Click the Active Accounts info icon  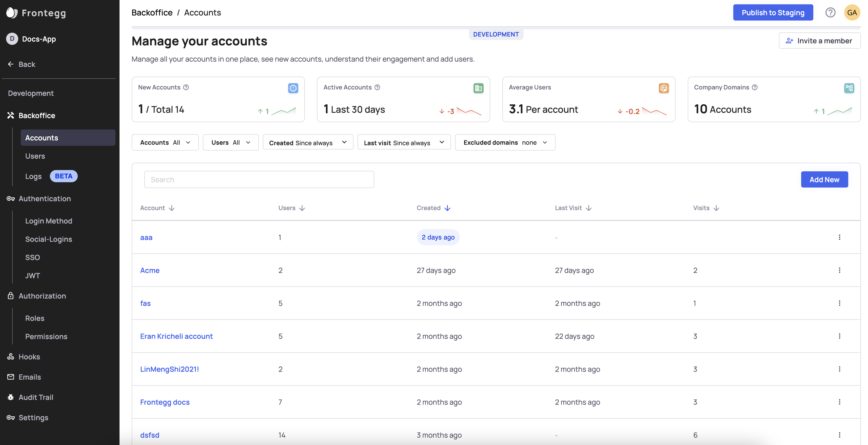[x=377, y=87]
